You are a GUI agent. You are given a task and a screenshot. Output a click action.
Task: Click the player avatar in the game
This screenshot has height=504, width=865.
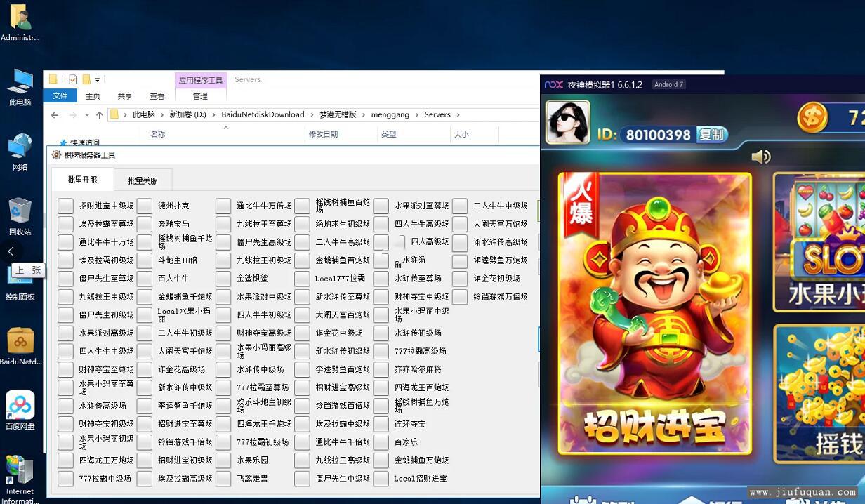[567, 122]
